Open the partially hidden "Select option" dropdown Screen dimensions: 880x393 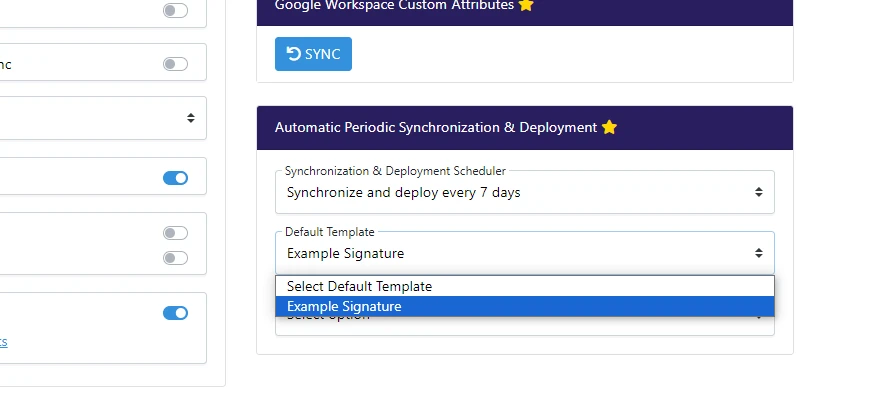(525, 326)
